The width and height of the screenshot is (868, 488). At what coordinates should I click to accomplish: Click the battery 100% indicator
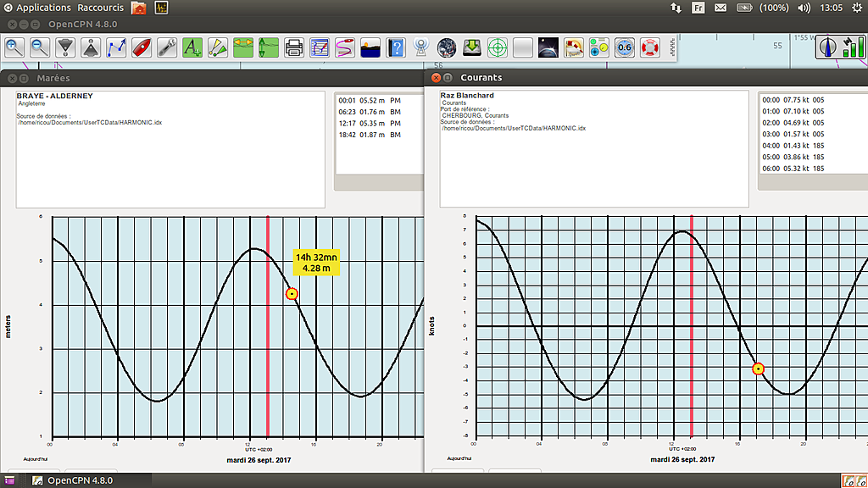762,8
